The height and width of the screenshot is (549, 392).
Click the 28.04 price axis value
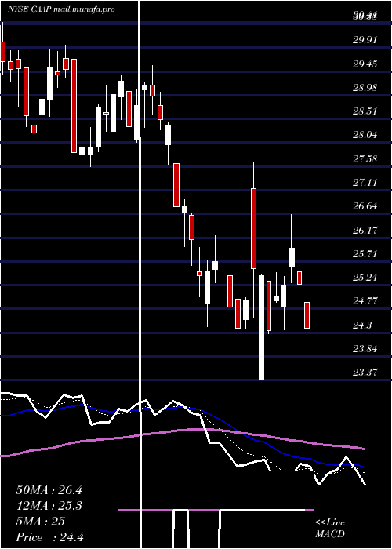[365, 135]
